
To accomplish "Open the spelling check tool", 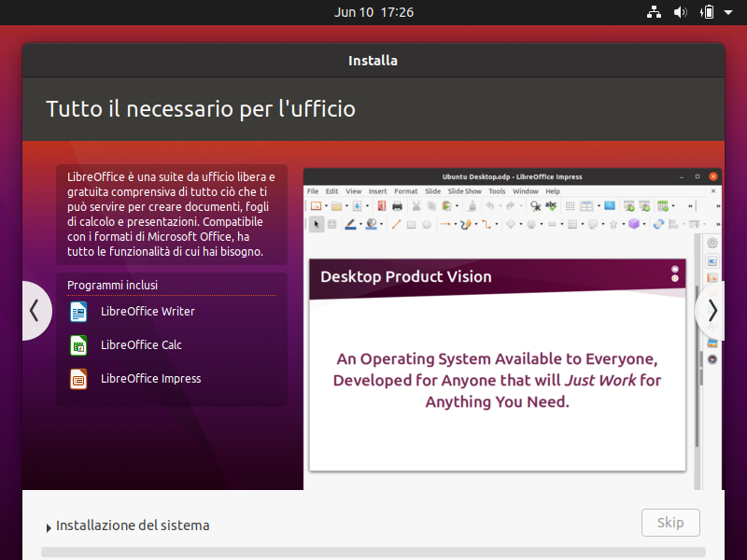I will [553, 205].
